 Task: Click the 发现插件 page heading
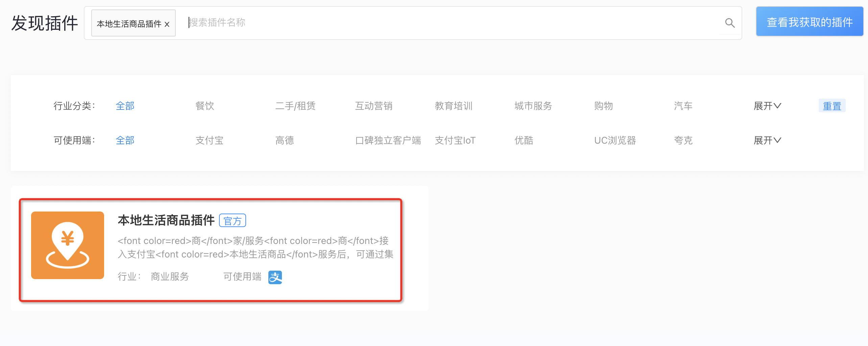(45, 23)
